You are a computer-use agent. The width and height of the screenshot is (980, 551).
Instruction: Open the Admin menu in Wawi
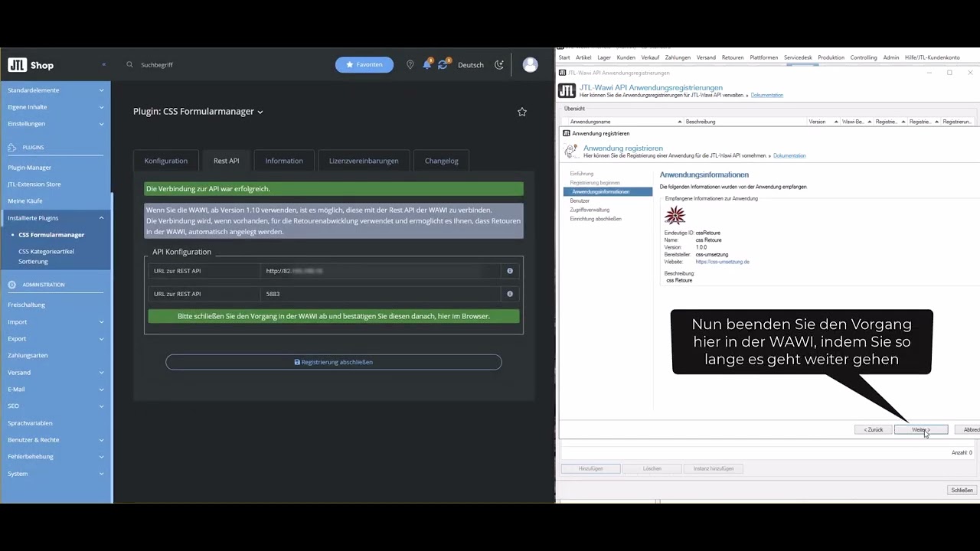tap(890, 57)
